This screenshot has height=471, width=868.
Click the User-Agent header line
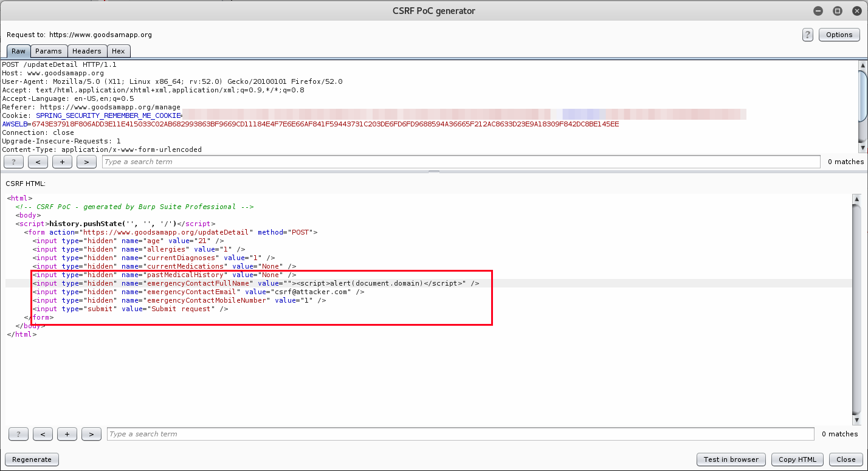pyautogui.click(x=172, y=81)
